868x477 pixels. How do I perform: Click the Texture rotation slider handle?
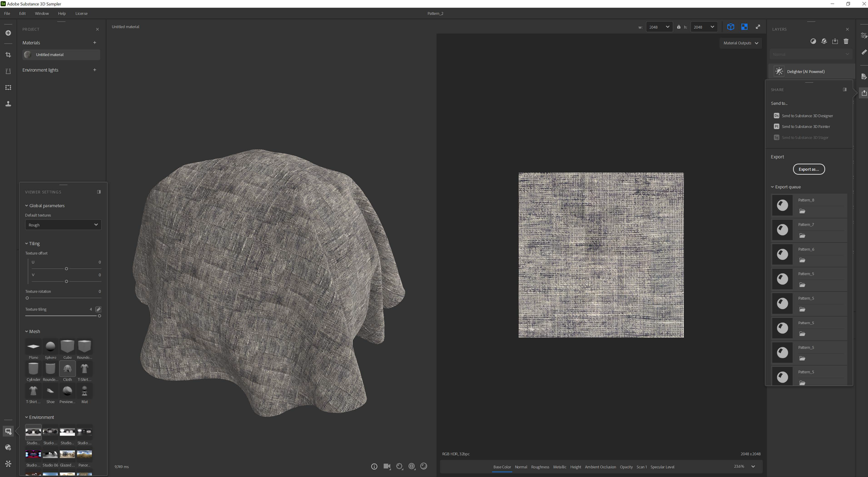[x=27, y=298]
